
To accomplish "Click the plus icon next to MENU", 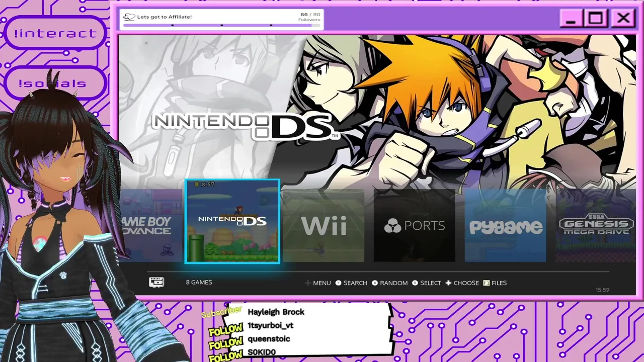I will pos(308,283).
